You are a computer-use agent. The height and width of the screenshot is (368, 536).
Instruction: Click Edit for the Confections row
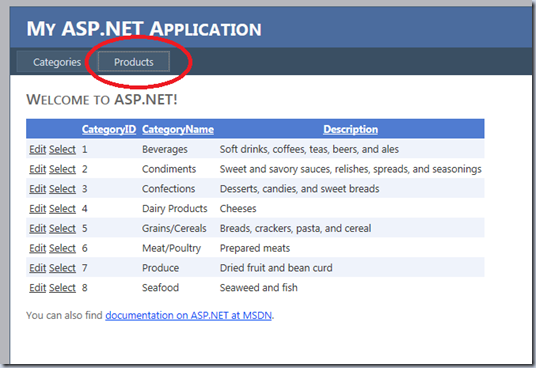pyautogui.click(x=37, y=189)
